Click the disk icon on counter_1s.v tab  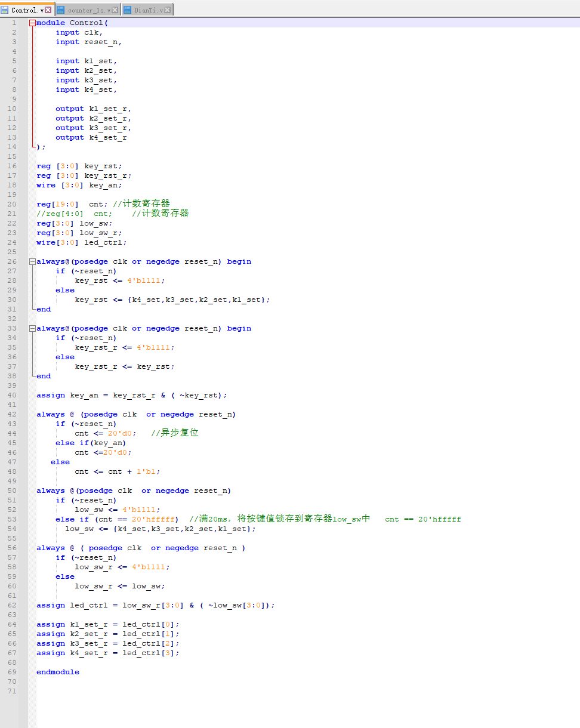click(x=61, y=10)
